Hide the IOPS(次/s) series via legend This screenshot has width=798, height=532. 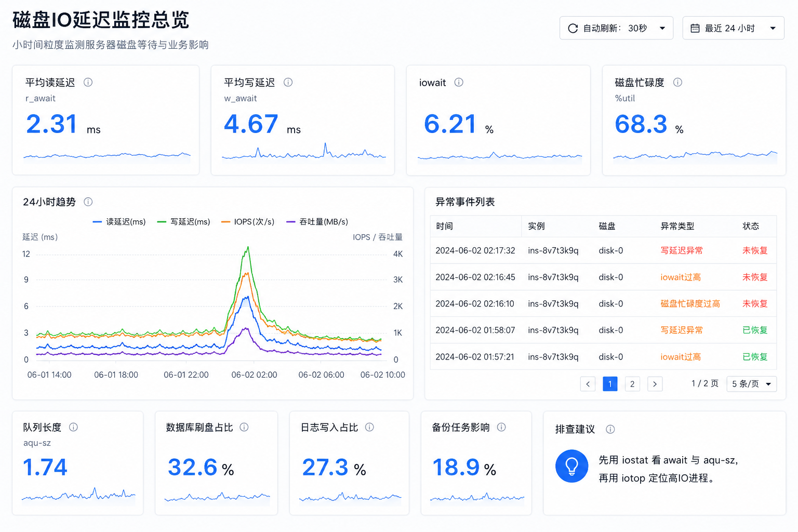pos(248,222)
